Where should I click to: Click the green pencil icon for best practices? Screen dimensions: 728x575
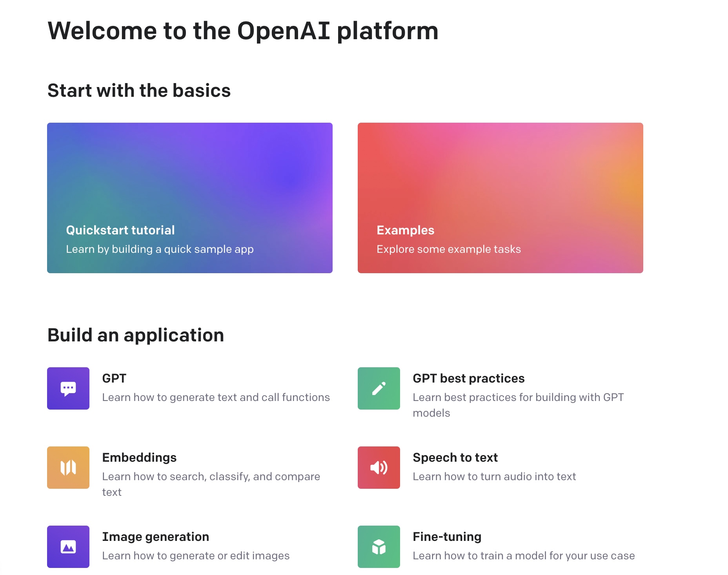click(379, 388)
